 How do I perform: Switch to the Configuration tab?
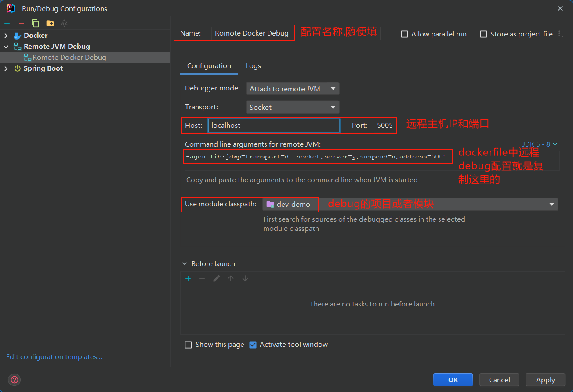click(209, 66)
